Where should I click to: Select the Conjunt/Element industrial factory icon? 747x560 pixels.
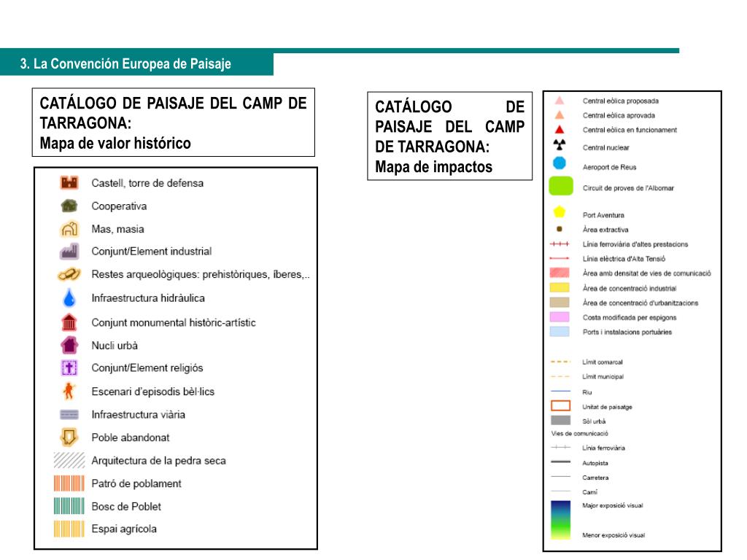coord(69,252)
